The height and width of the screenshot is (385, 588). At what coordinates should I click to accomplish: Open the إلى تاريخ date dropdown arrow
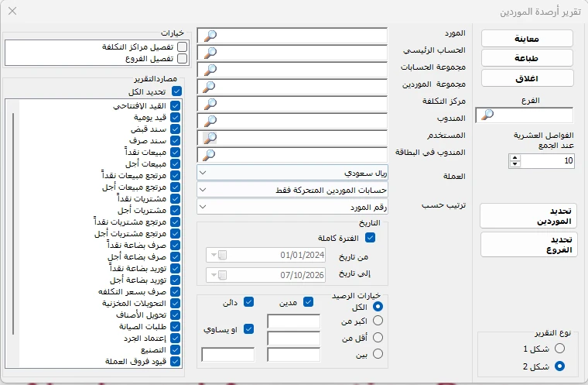pos(214,275)
